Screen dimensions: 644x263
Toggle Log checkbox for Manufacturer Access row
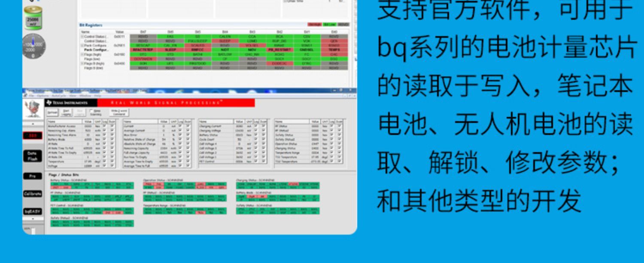[x=104, y=126]
